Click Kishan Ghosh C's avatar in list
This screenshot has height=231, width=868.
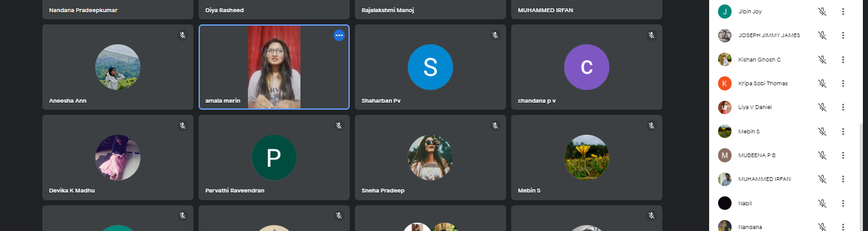click(x=725, y=60)
